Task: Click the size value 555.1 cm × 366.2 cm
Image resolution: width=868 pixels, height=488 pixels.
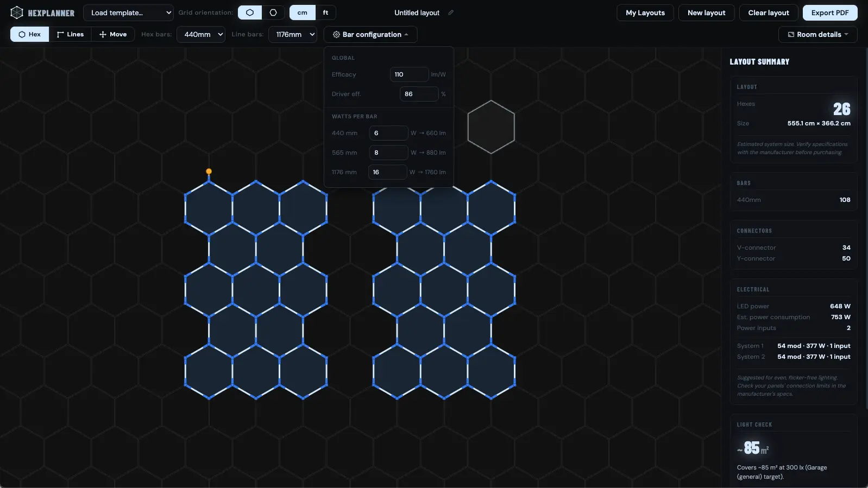Action: pos(819,123)
